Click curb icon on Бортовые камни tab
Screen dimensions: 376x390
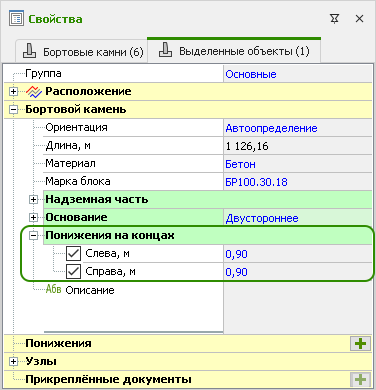(29, 51)
